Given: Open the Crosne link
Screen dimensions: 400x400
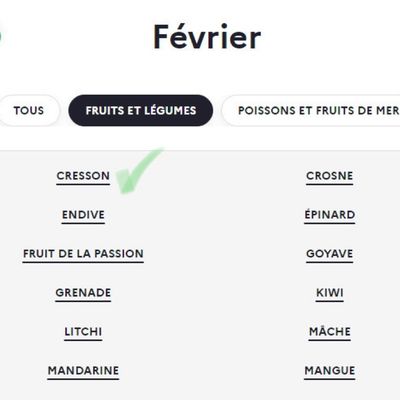Looking at the screenshot, I should [329, 176].
